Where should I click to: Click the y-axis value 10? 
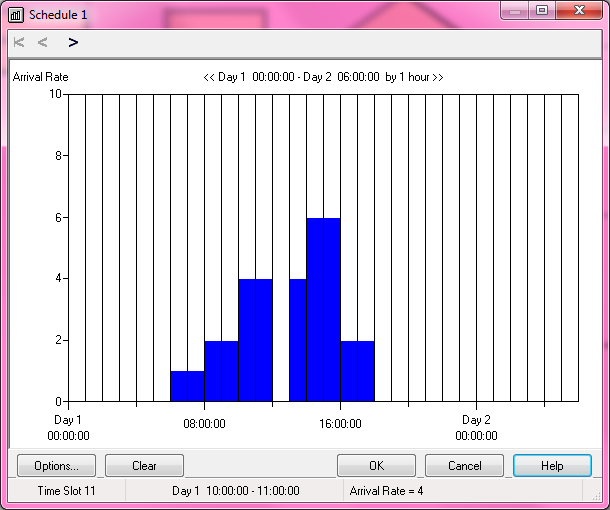click(55, 94)
